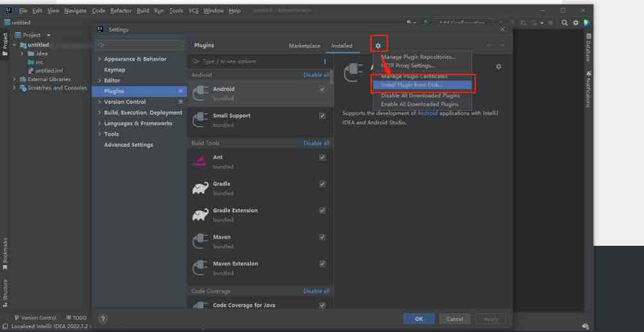Click the Ant plugin icon
Screen dimensions: 644x332
coord(200,161)
